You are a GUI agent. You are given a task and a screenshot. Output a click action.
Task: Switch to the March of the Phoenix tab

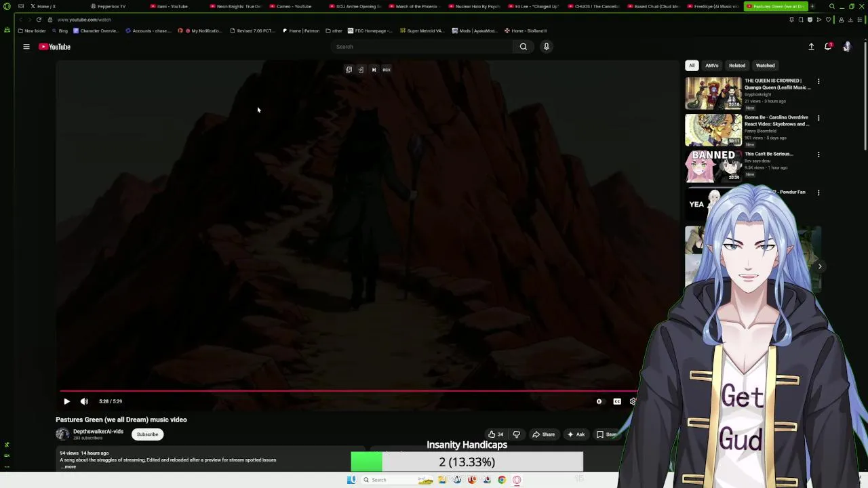414,6
